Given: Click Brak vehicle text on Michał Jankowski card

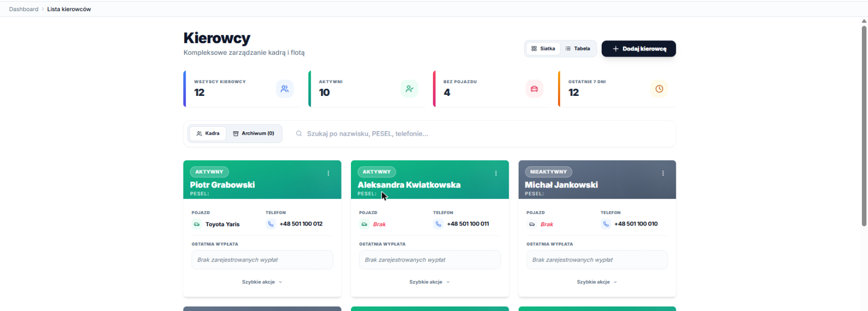Looking at the screenshot, I should (547, 225).
